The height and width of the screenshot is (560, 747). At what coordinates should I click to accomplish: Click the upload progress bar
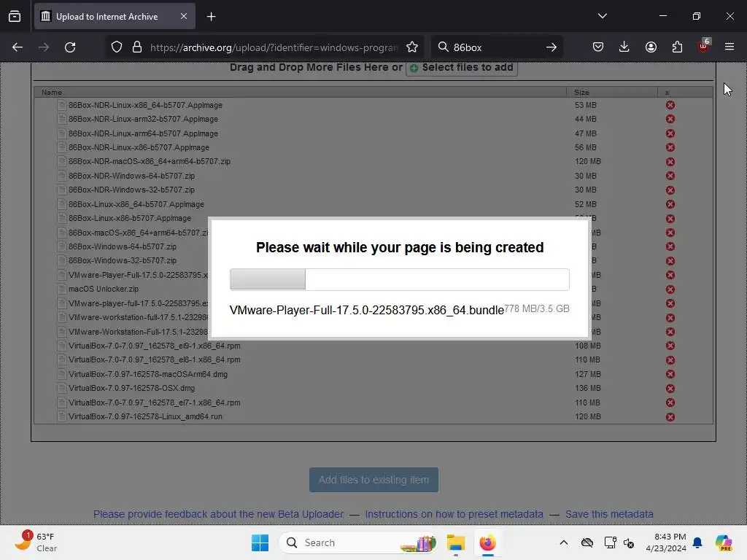(399, 279)
